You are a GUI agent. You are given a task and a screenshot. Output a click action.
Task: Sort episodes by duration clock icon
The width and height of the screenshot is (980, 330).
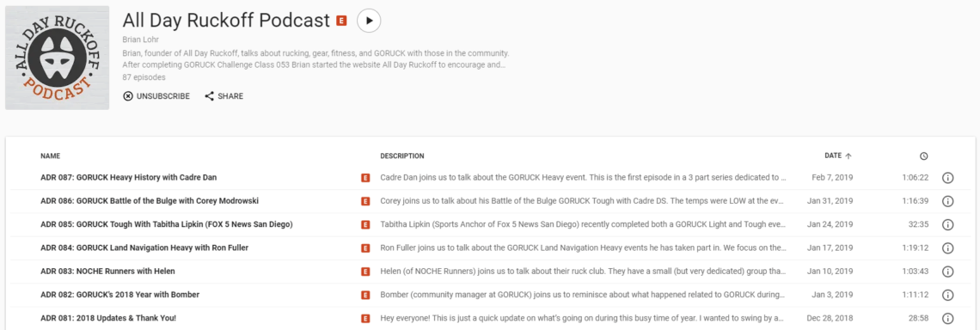point(924,156)
